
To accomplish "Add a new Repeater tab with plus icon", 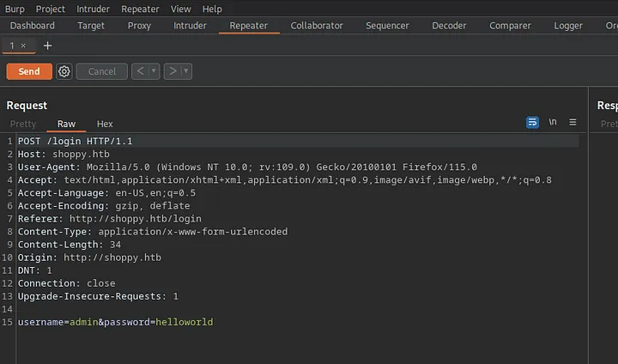I will [47, 45].
